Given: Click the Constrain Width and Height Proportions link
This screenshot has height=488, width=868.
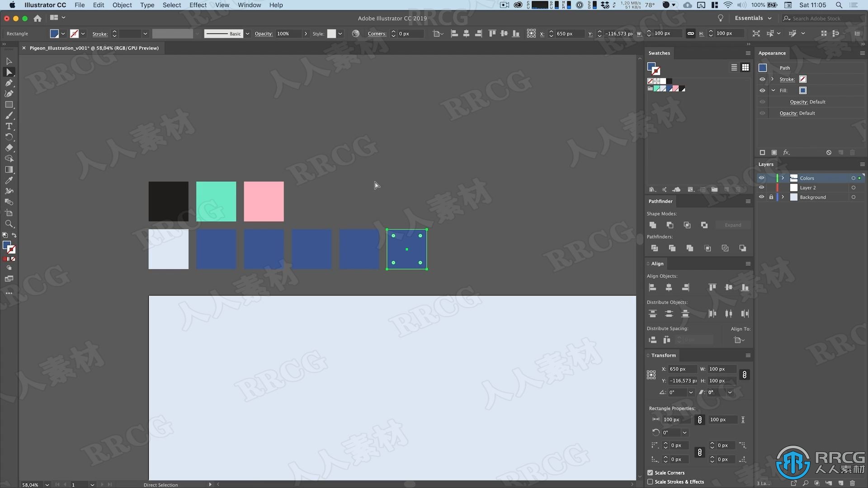Looking at the screenshot, I should [744, 375].
